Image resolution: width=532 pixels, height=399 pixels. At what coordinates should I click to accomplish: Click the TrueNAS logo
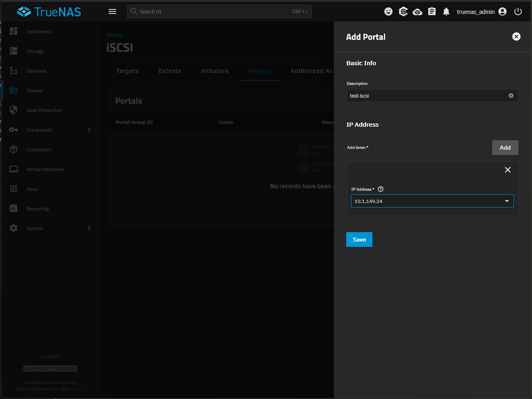tap(49, 11)
